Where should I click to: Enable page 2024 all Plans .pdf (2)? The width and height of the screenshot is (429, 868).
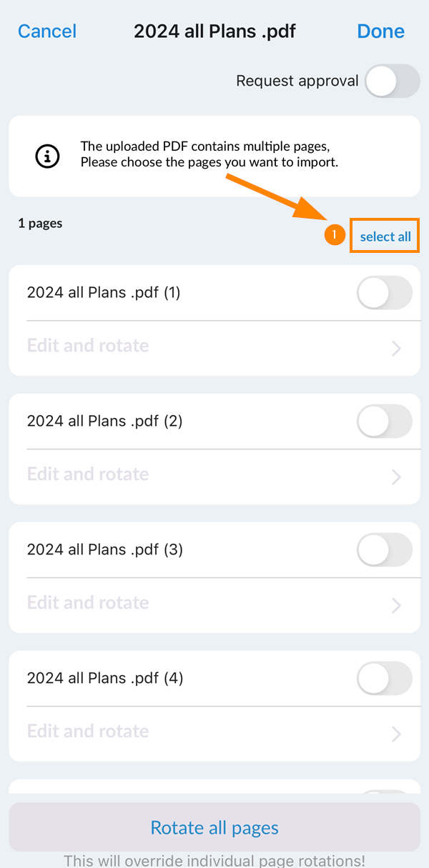(385, 421)
